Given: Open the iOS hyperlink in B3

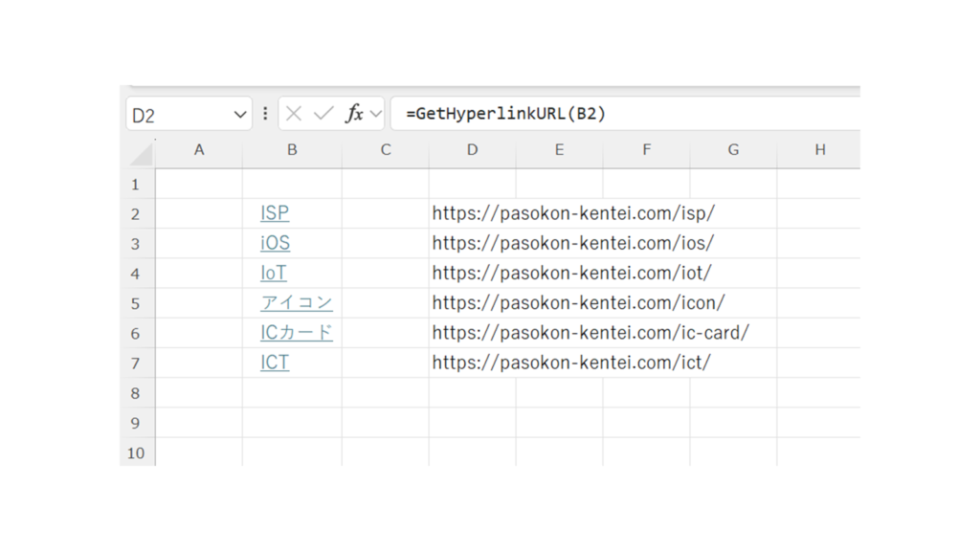Looking at the screenshot, I should [x=275, y=243].
